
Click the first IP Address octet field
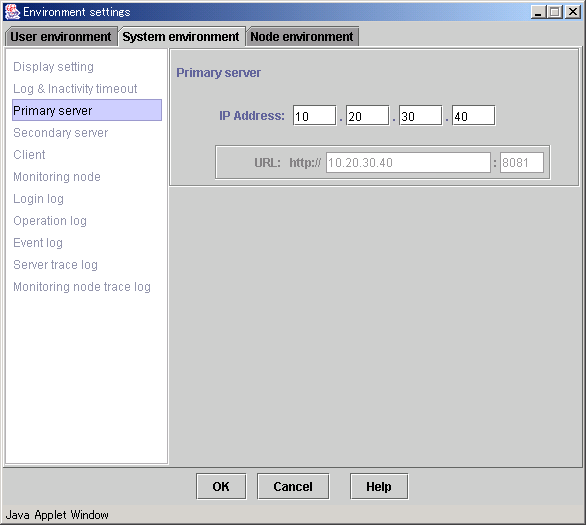[x=314, y=116]
